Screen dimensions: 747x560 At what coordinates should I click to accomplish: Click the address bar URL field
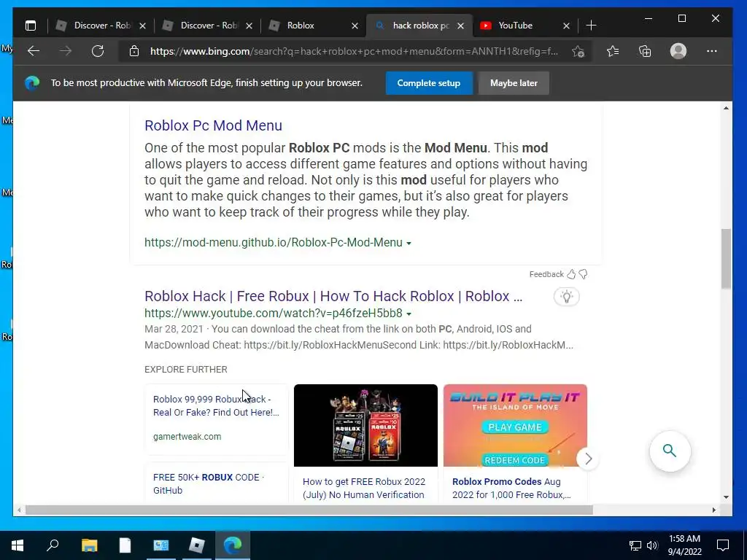coord(354,51)
